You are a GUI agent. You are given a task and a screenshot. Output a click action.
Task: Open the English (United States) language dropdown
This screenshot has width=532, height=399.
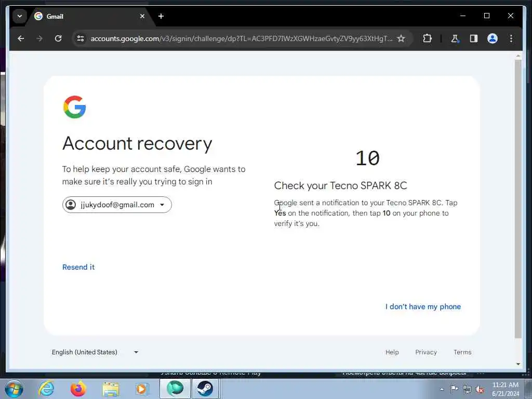pos(95,352)
